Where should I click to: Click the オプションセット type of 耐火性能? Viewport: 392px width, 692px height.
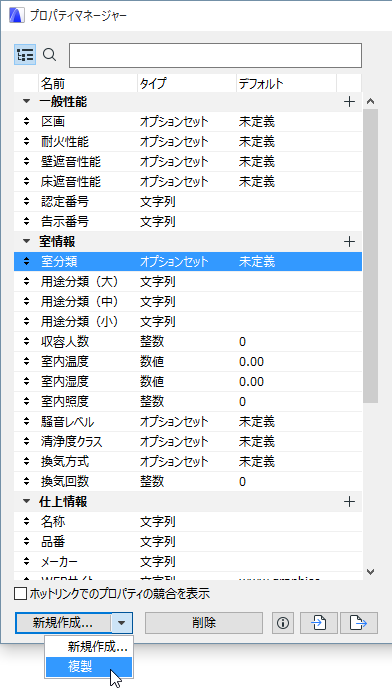[x=174, y=142]
